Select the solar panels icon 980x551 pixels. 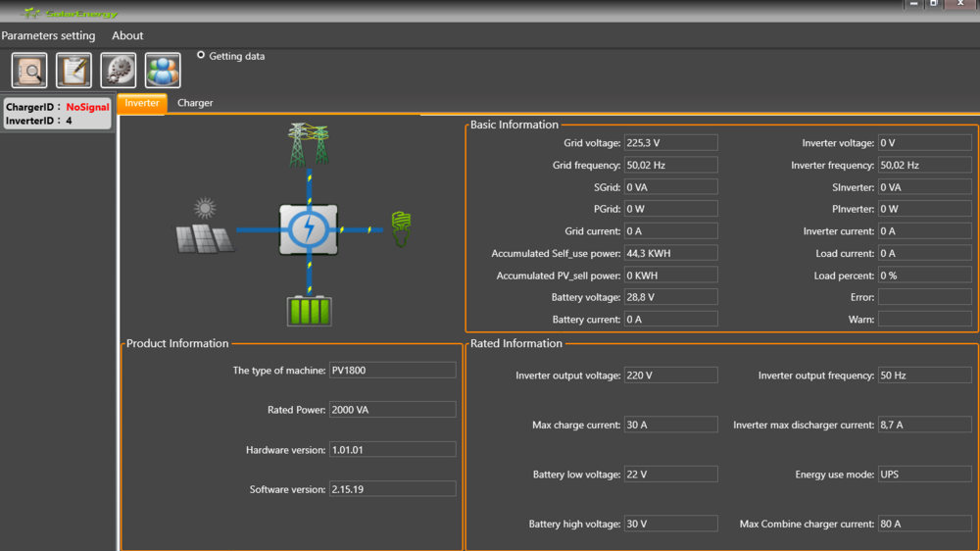(204, 228)
